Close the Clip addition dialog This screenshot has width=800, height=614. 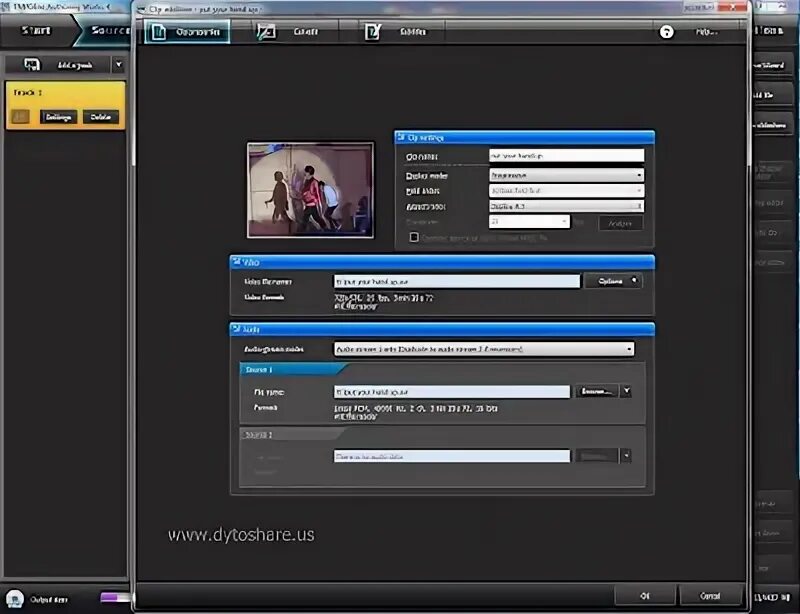[x=732, y=7]
